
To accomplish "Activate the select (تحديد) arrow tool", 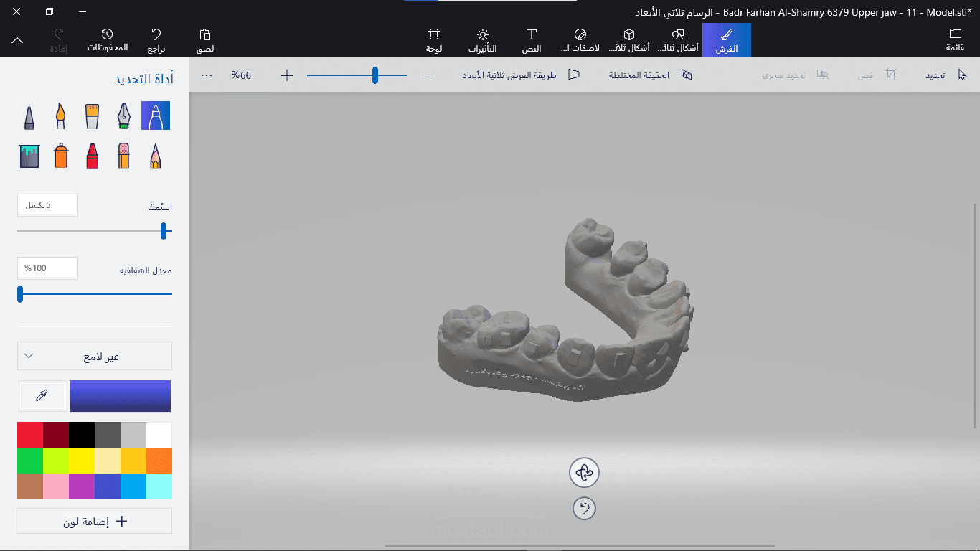I will pyautogui.click(x=946, y=75).
